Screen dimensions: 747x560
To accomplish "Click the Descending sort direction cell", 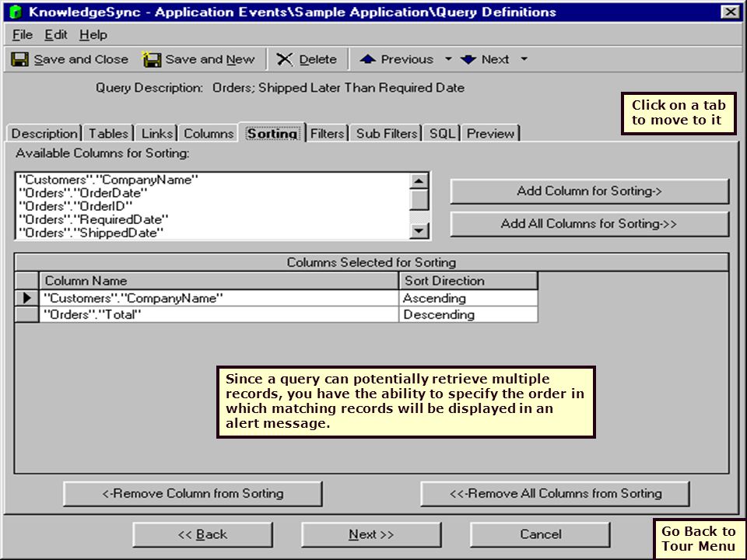I will [x=468, y=314].
